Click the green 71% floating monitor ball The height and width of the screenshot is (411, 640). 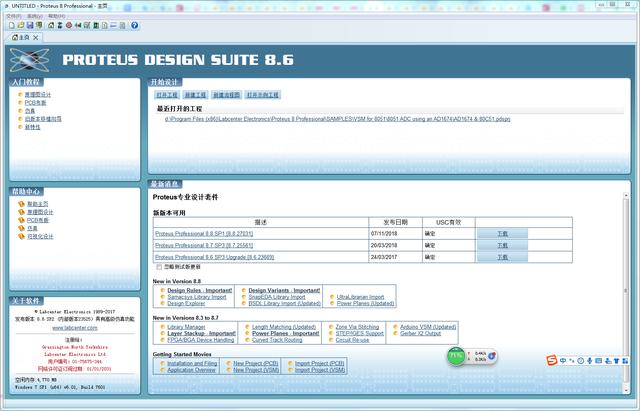click(x=456, y=356)
